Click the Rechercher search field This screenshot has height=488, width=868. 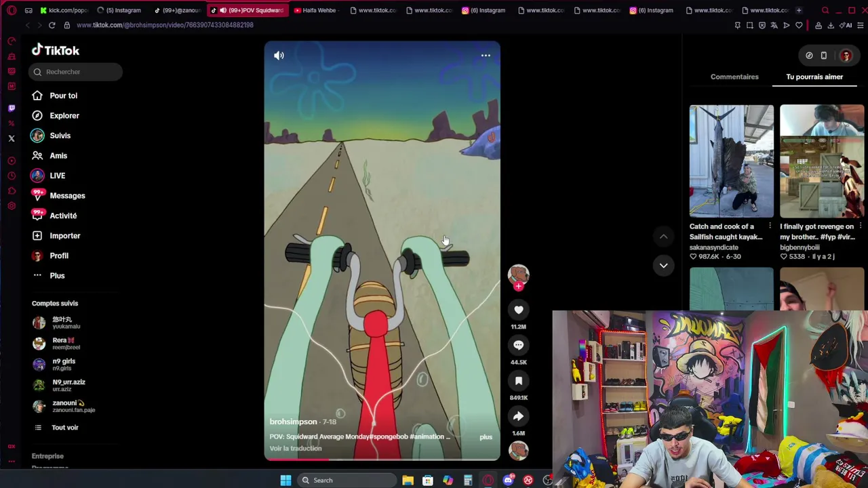[x=76, y=72]
